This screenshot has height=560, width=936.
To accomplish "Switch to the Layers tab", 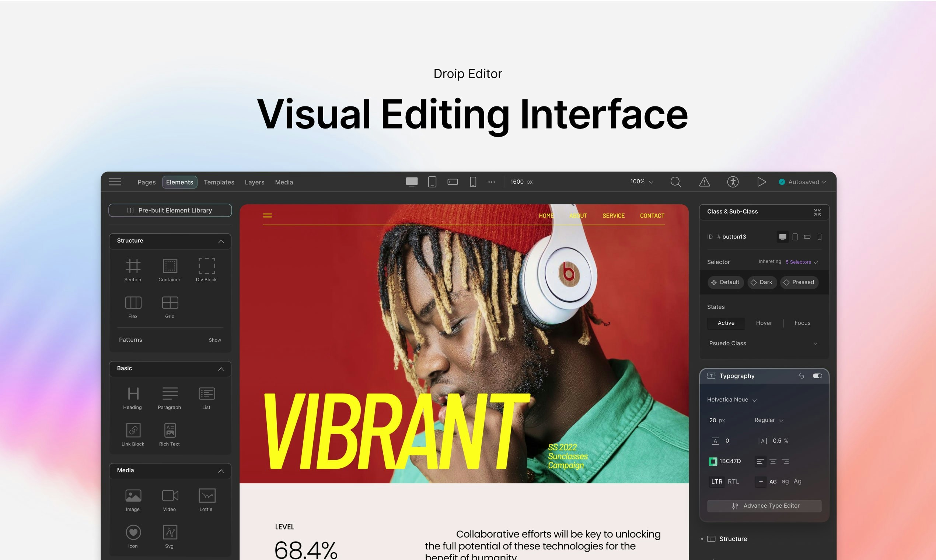I will pyautogui.click(x=255, y=182).
